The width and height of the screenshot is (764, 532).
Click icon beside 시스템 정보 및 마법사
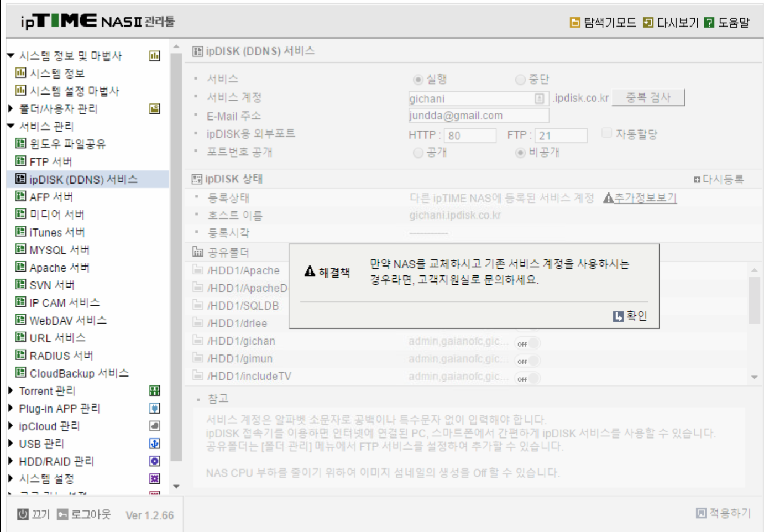155,56
